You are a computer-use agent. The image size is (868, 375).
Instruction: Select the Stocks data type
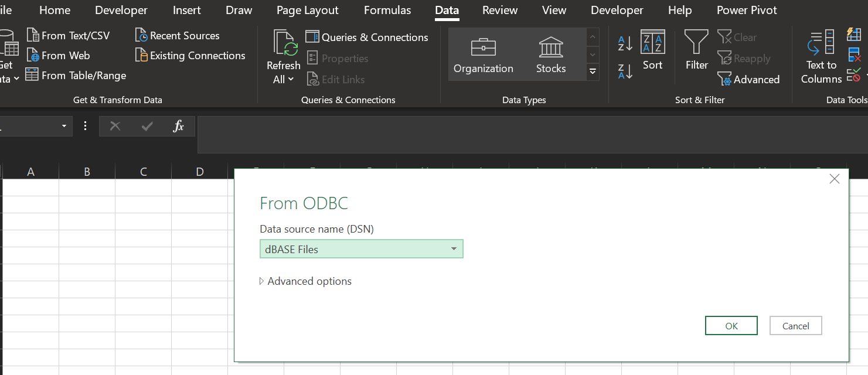click(x=551, y=54)
